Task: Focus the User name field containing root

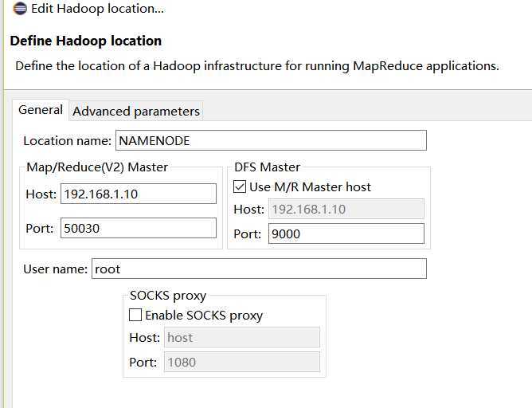Action: [x=259, y=269]
